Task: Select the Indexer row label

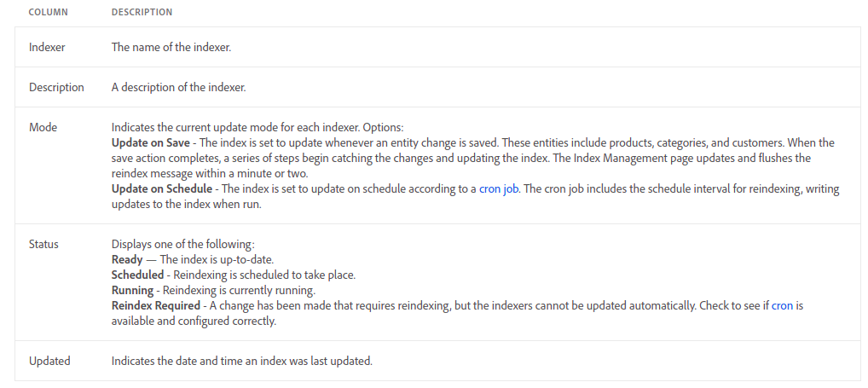Action: pos(47,48)
